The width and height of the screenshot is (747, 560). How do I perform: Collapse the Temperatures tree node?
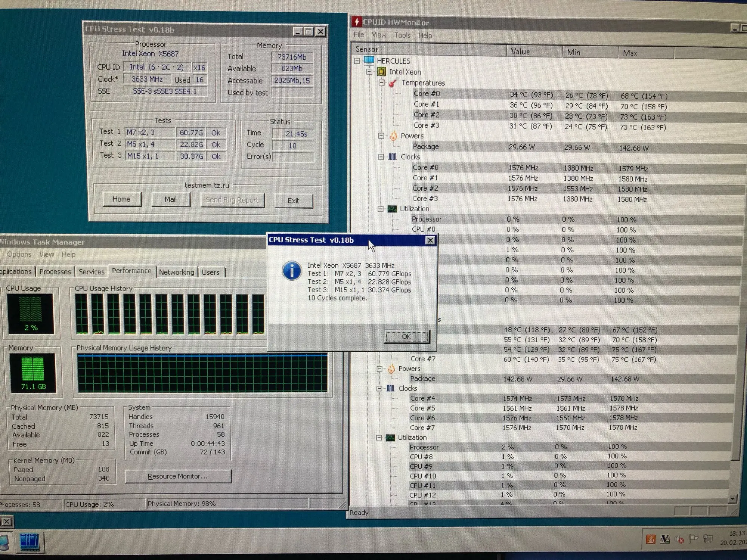[381, 83]
